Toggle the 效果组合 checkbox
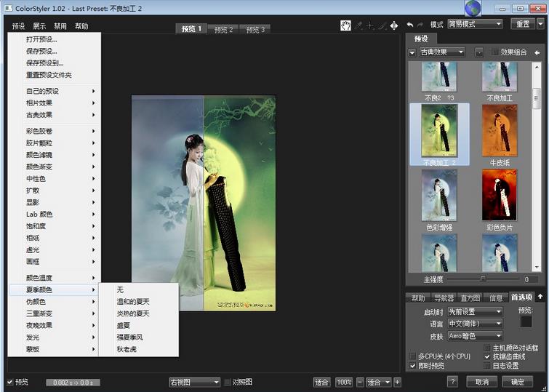 [495, 52]
